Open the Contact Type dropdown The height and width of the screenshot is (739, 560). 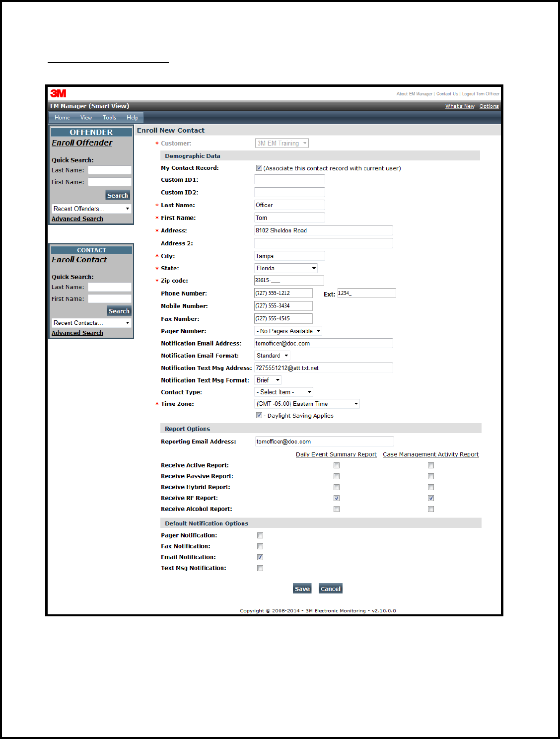point(284,392)
